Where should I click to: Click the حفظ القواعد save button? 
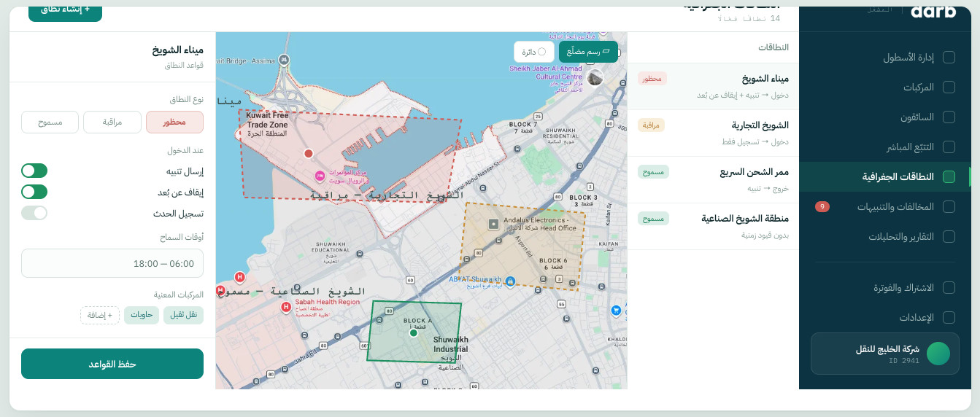coord(112,364)
